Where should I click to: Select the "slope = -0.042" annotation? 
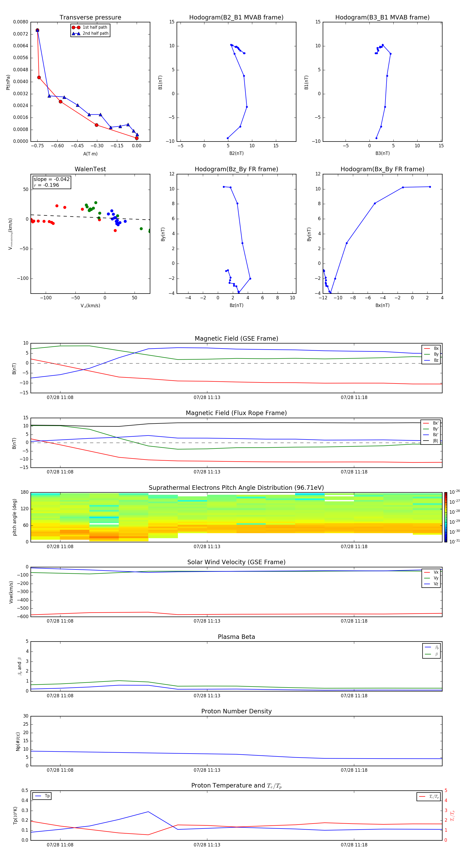[52, 179]
